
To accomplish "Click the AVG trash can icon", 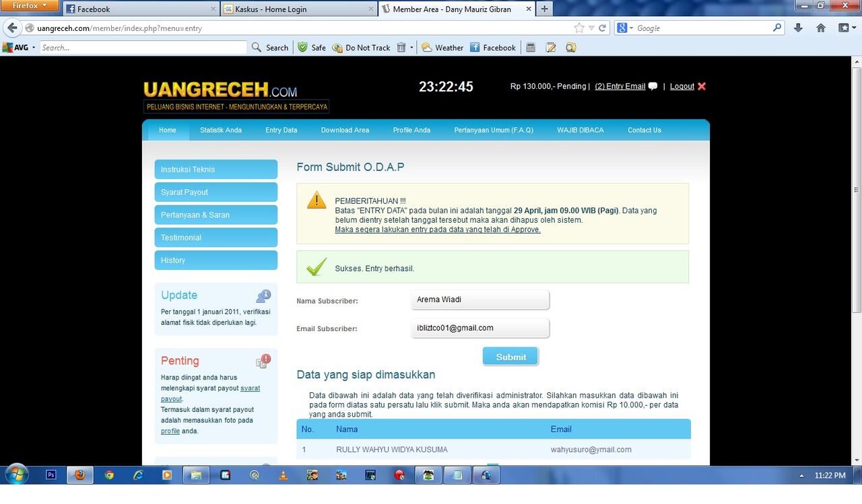I will click(401, 47).
